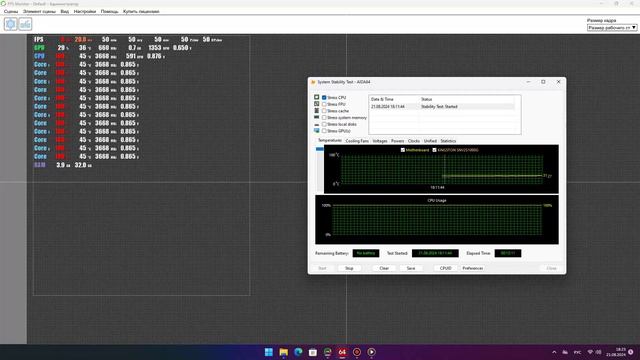Switch to the Cooling Fans tab

[x=357, y=141]
